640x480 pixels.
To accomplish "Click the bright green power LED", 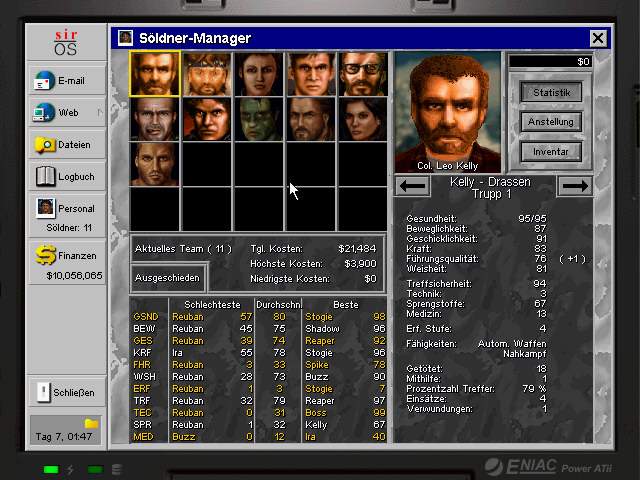I will coord(51,469).
